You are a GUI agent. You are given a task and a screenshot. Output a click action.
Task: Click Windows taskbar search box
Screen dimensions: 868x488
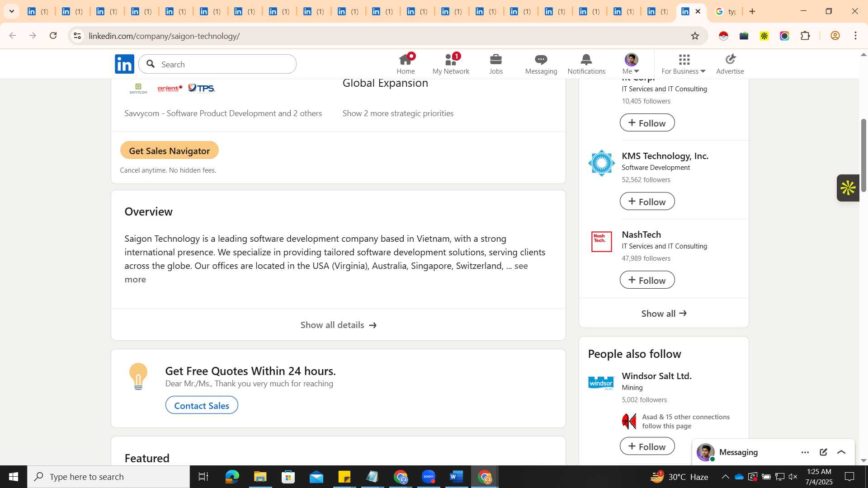coord(108,477)
